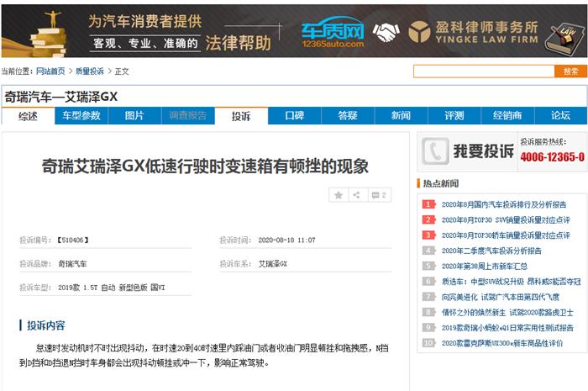Open 2020年第38周上市新车汇总 link
The image size is (588, 391).
[485, 266]
